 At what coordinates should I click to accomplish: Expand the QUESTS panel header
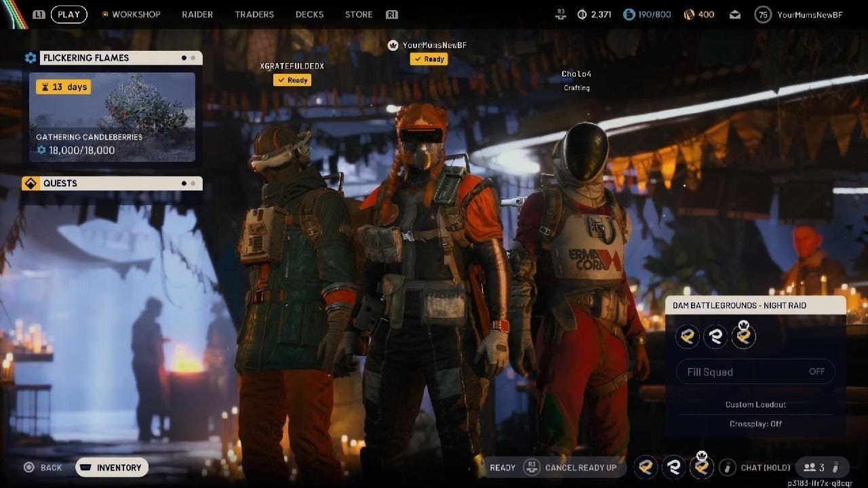[x=121, y=184]
